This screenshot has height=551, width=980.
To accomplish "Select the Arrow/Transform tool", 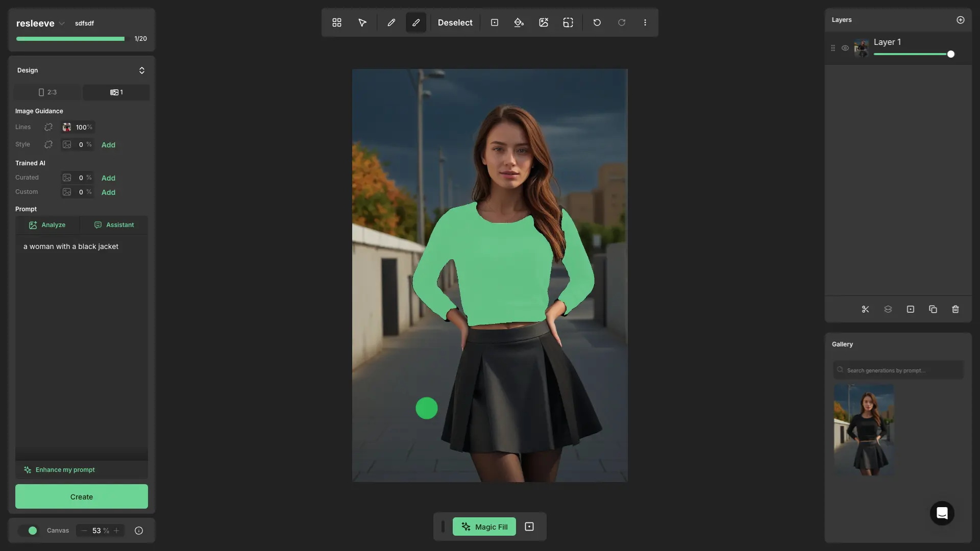I will (x=362, y=22).
